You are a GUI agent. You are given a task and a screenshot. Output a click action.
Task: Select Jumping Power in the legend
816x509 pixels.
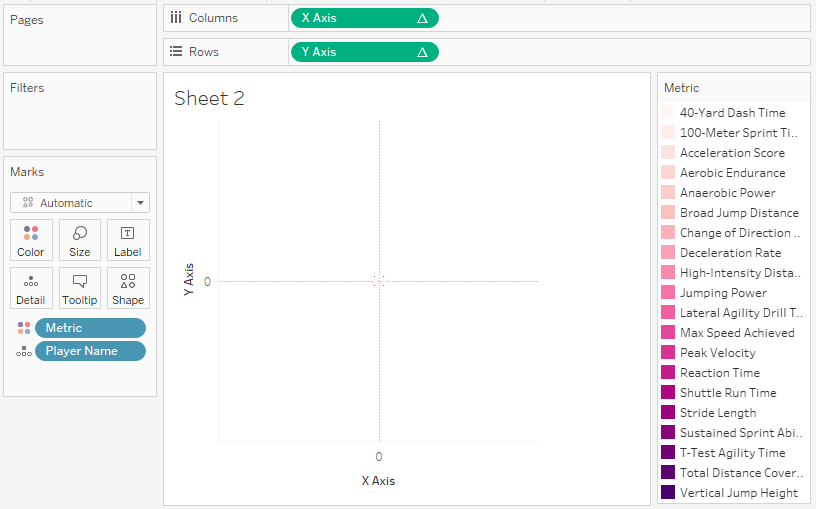click(x=723, y=293)
